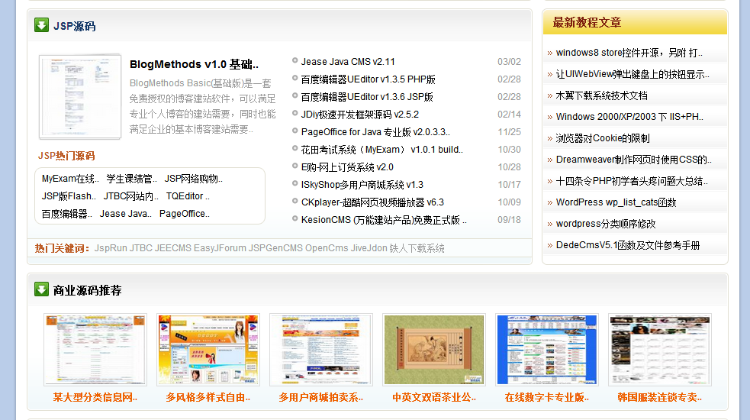Click the date 03/02 beside Jease Java CMS
Viewport: 750px width, 420px height.
coord(509,62)
